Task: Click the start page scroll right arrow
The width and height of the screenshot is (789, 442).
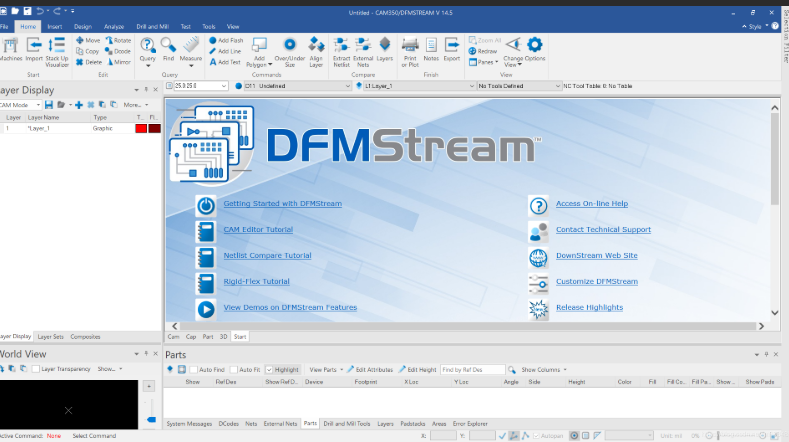Action: coord(761,326)
